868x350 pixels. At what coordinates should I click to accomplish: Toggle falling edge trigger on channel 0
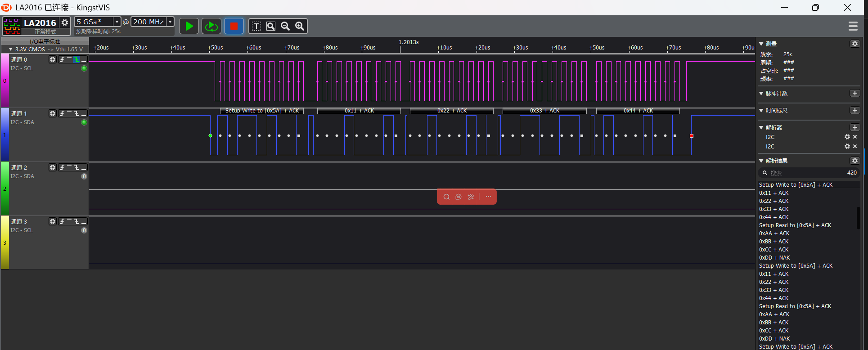point(76,59)
